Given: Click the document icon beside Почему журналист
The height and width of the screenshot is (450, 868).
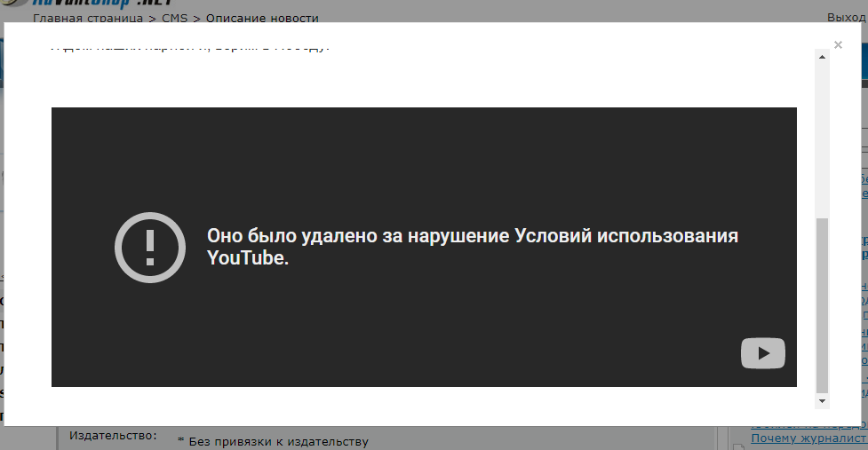Looking at the screenshot, I should [738, 438].
